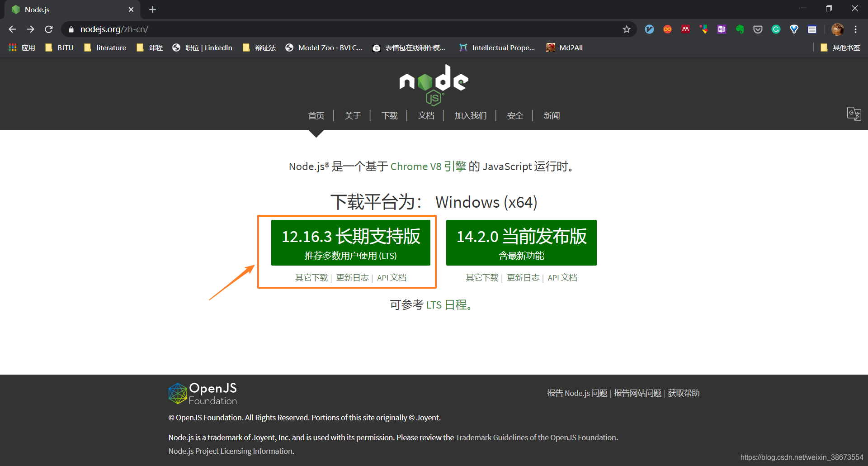
Task: Click the colorful flag extension icon
Action: pyautogui.click(x=703, y=29)
